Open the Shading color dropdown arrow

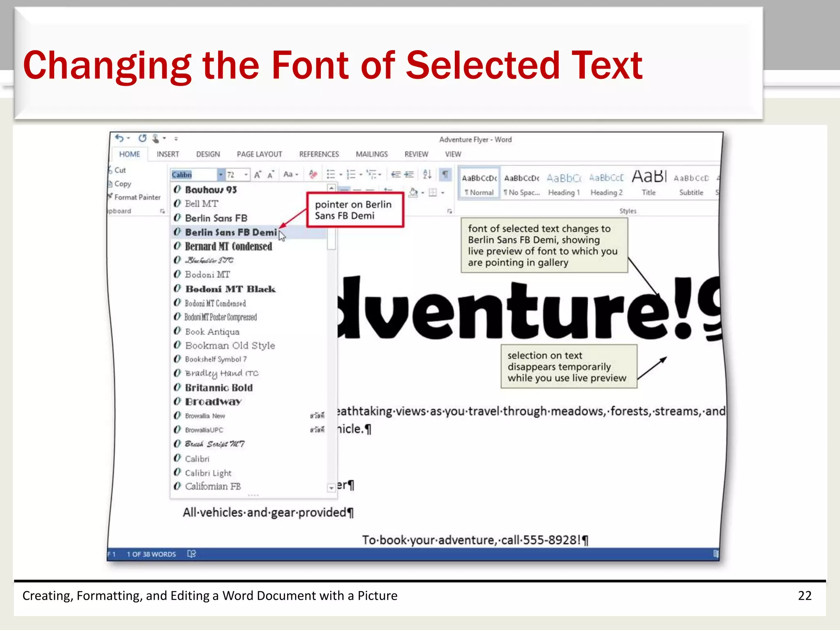pyautogui.click(x=422, y=193)
